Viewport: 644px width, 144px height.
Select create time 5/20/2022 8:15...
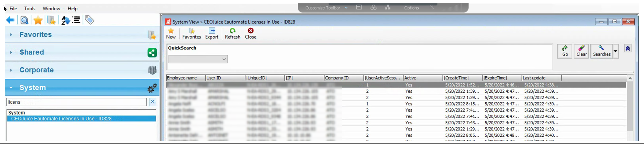tap(462, 104)
